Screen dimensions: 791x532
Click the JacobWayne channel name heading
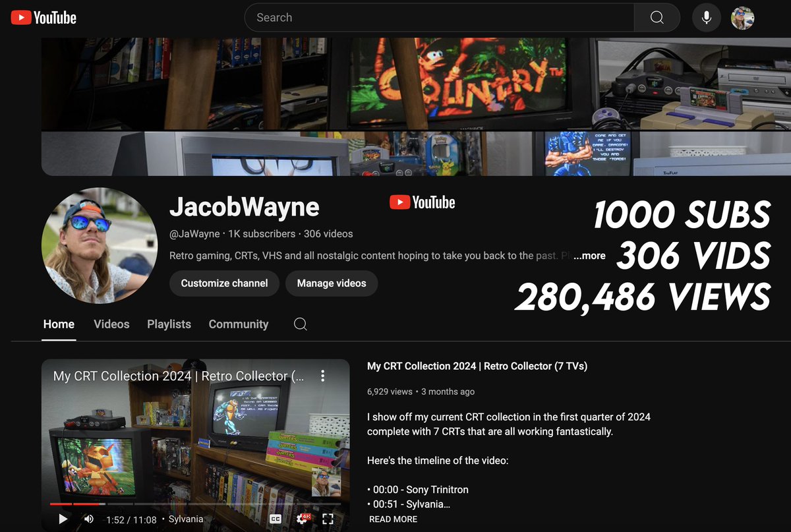tap(245, 207)
